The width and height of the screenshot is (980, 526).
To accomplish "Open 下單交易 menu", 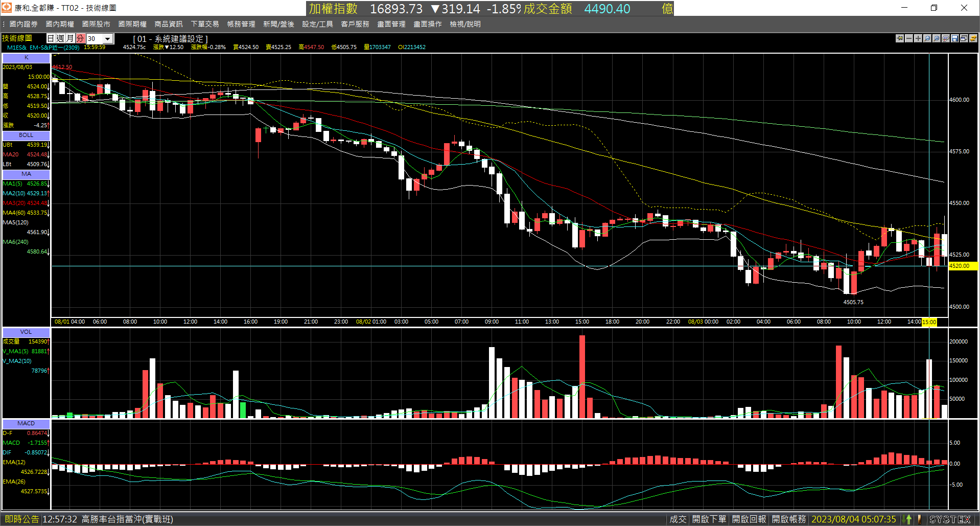I will (x=205, y=24).
